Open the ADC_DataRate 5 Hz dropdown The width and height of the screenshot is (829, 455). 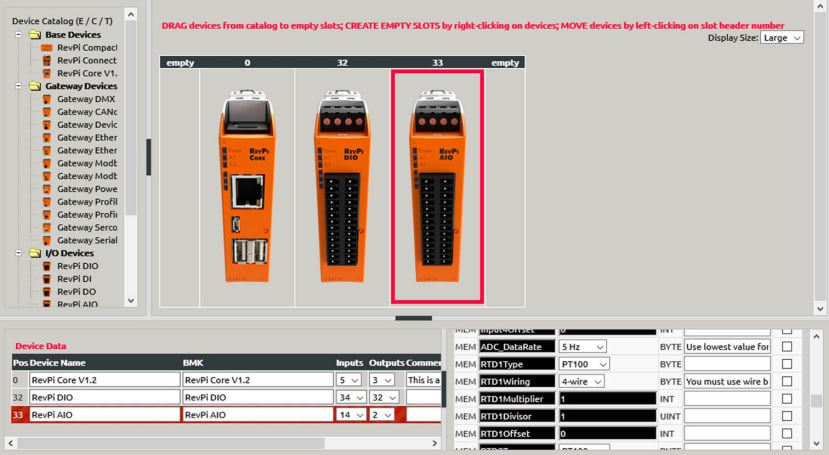pyautogui.click(x=583, y=347)
